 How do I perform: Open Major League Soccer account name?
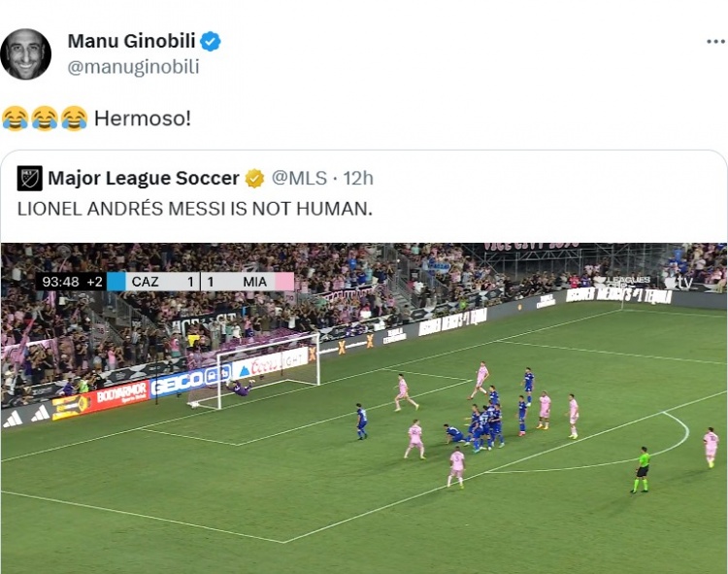pos(144,179)
